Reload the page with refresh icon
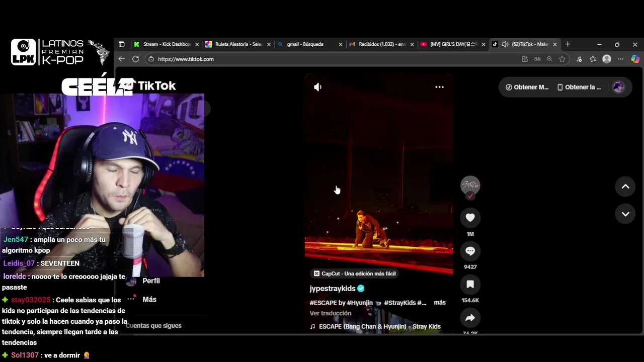644x362 pixels. (135, 59)
